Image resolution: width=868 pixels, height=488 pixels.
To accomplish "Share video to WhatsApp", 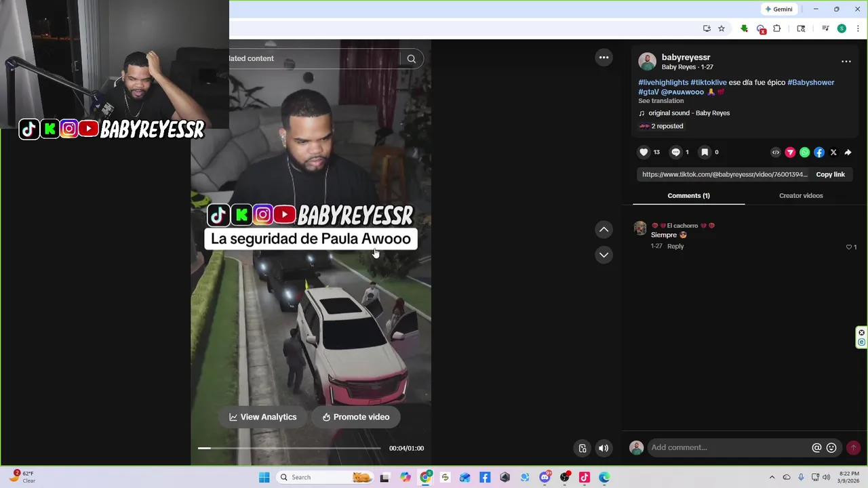I will tap(804, 152).
